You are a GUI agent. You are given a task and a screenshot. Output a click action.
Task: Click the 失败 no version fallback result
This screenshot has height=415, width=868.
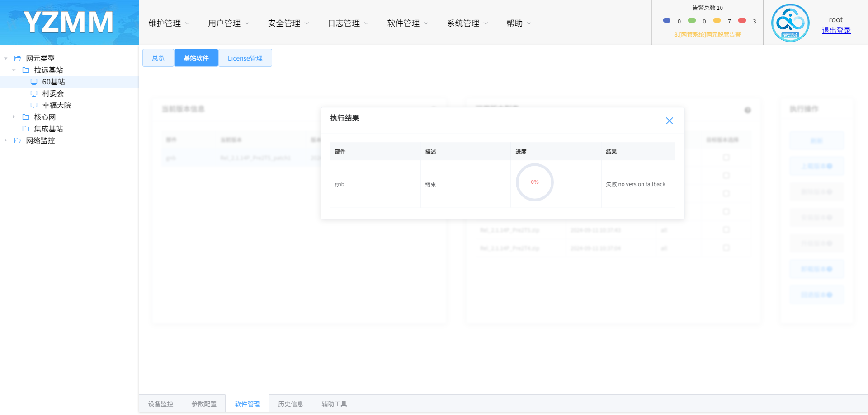coord(636,184)
